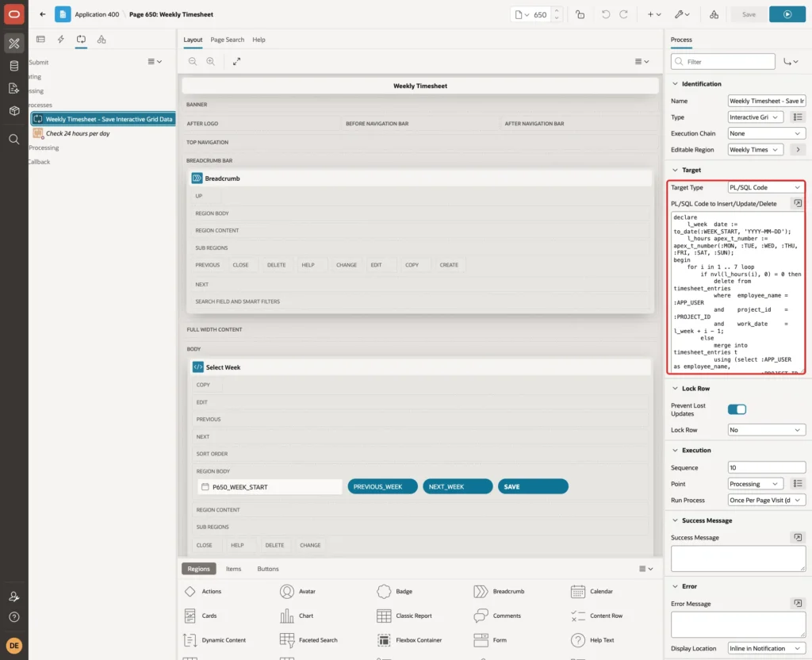Screen dimensions: 812x660
Task: Open the Processing tab icon
Action: point(82,40)
